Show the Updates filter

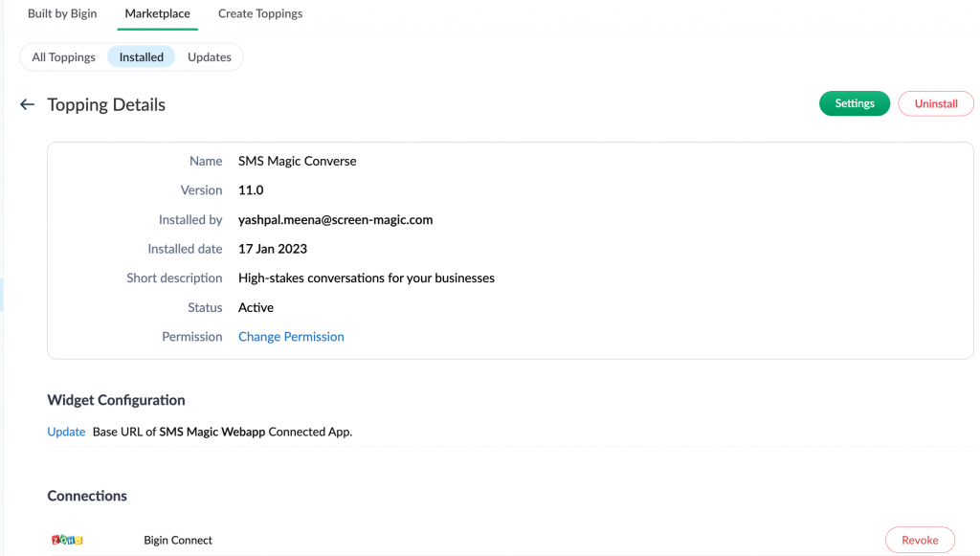[210, 56]
